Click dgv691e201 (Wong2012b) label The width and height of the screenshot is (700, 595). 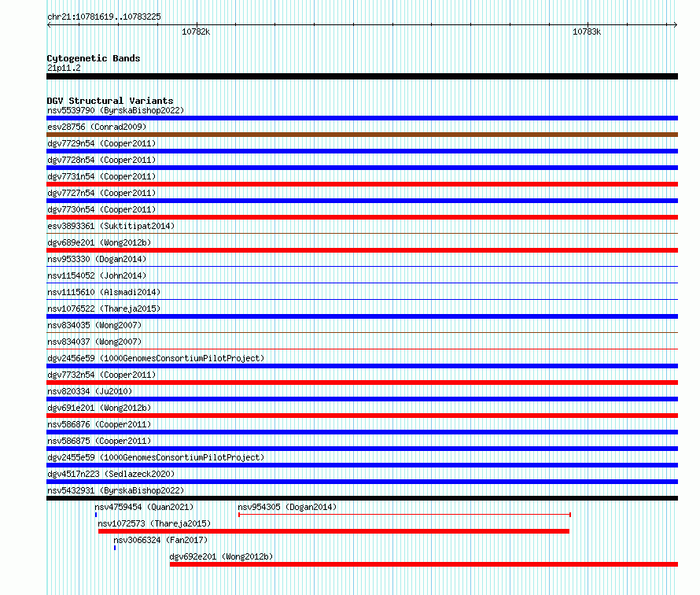(x=99, y=408)
